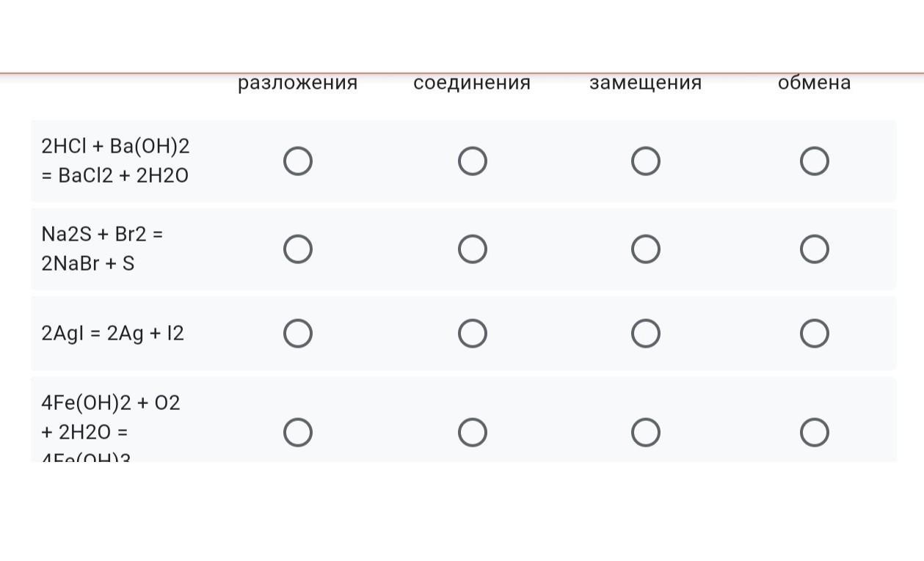This screenshot has width=924, height=561.
Task: Mark 2HCl + Ba(OH)2 reaction as обмена
Action: 815,161
